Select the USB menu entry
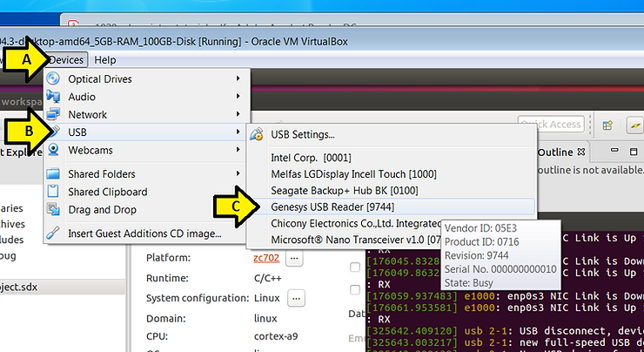Image resolution: width=644 pixels, height=352 pixels. click(146, 132)
